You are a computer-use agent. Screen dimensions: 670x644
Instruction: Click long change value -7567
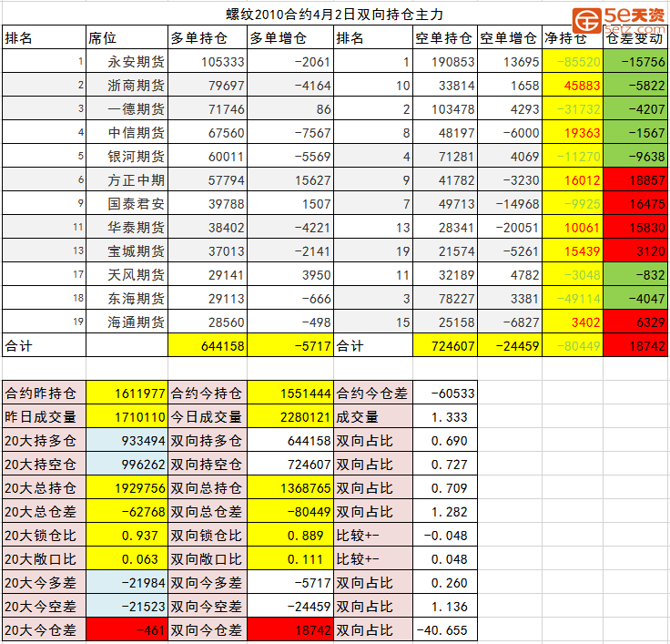coord(290,132)
